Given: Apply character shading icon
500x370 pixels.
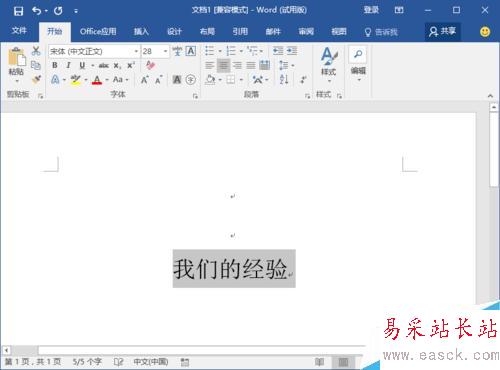Looking at the screenshot, I should pos(177,80).
